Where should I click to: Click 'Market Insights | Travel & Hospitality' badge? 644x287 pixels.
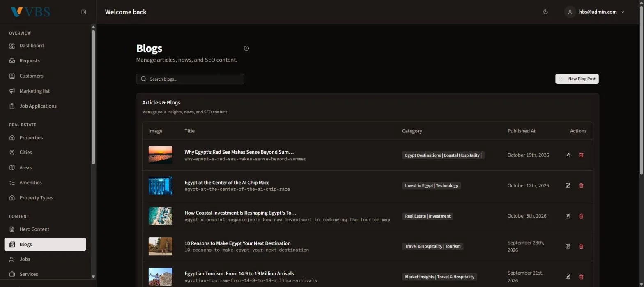[x=439, y=277]
